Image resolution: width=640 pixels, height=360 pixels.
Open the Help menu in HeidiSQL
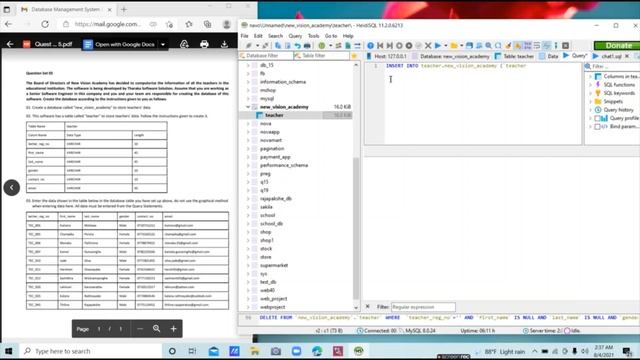point(348,36)
